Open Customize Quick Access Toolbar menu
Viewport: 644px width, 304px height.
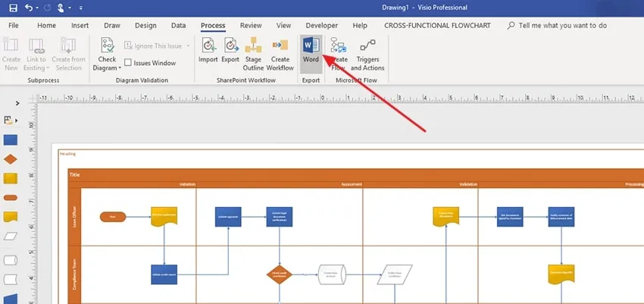coord(80,8)
